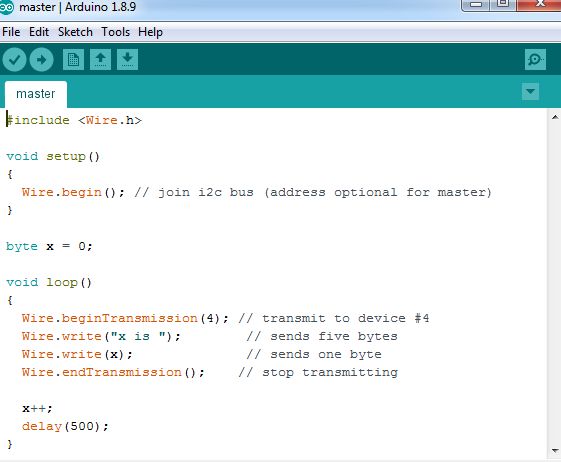Viewport: 561px width, 462px height.
Task: Click the 'transmit to device #4' comment
Action: click(x=334, y=318)
